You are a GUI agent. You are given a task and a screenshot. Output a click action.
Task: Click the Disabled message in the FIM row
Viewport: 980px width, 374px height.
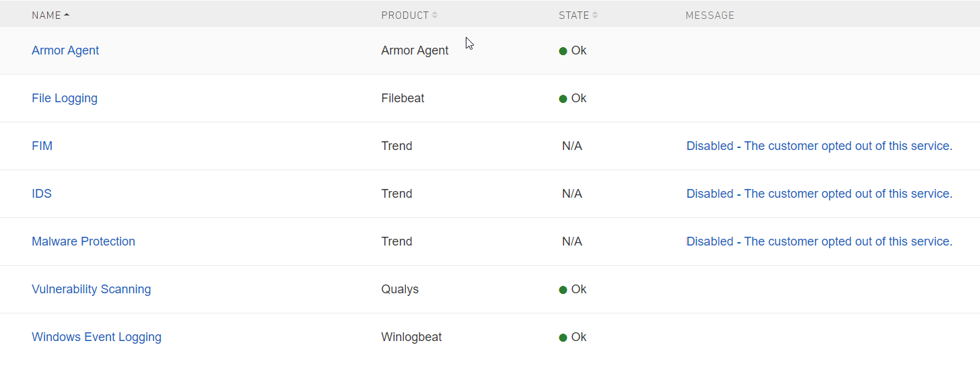819,146
